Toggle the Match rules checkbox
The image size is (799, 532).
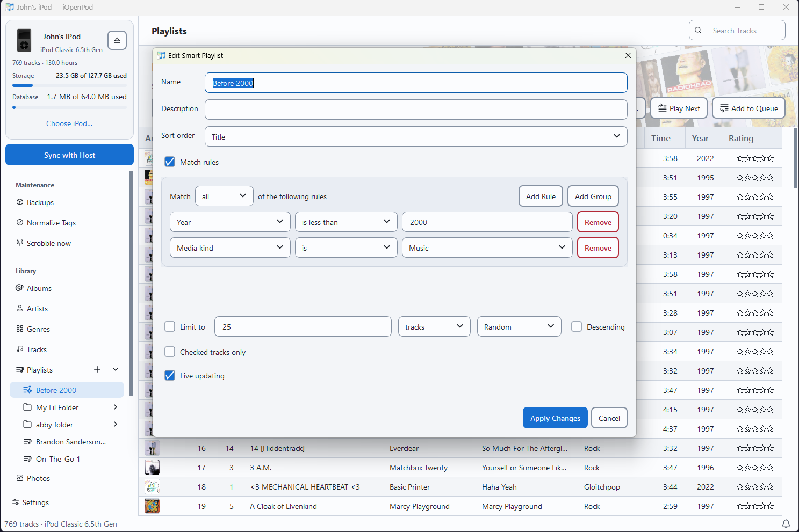(x=170, y=162)
